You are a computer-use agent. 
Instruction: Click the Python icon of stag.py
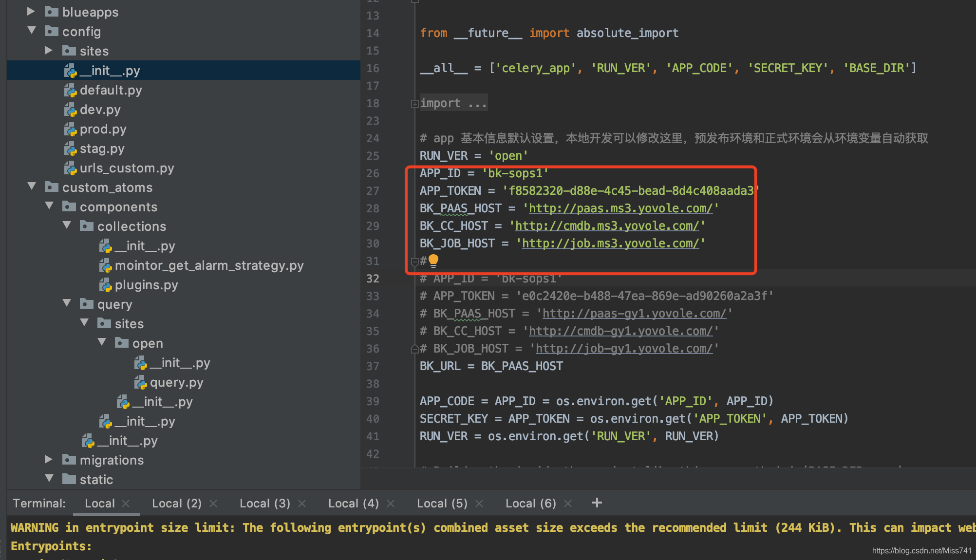point(71,149)
